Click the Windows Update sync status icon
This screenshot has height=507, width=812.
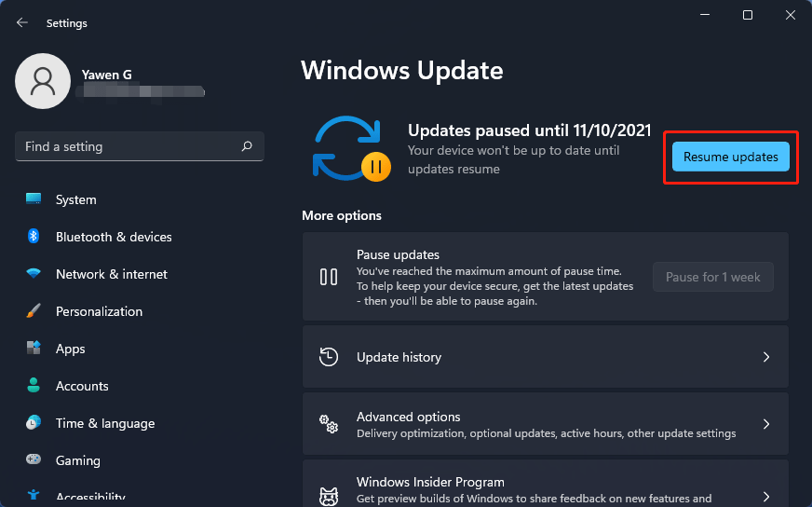(352, 149)
